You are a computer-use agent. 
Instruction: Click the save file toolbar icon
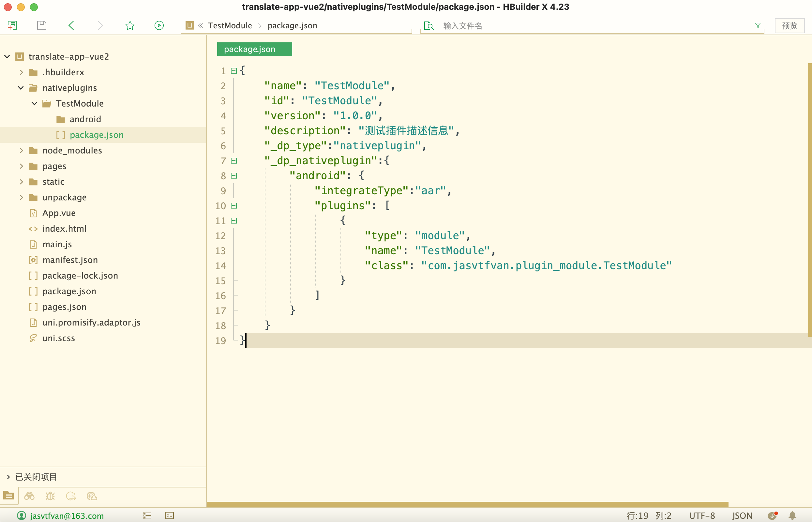pyautogui.click(x=42, y=25)
